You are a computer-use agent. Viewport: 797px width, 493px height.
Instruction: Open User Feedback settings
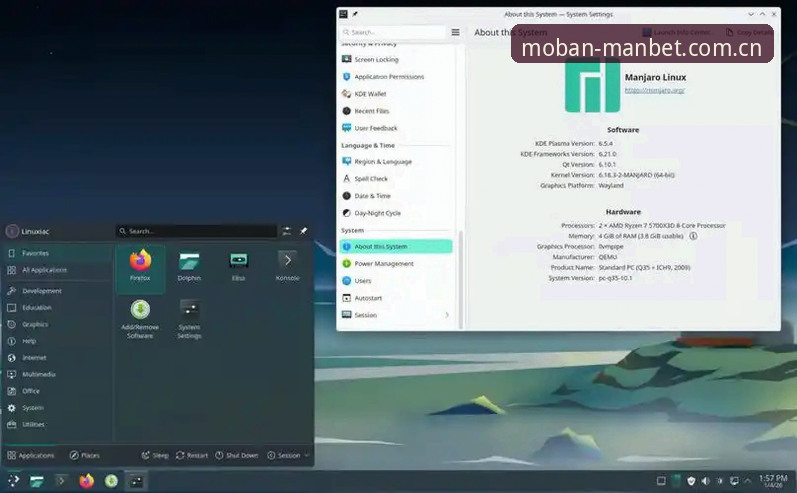[x=396, y=128]
